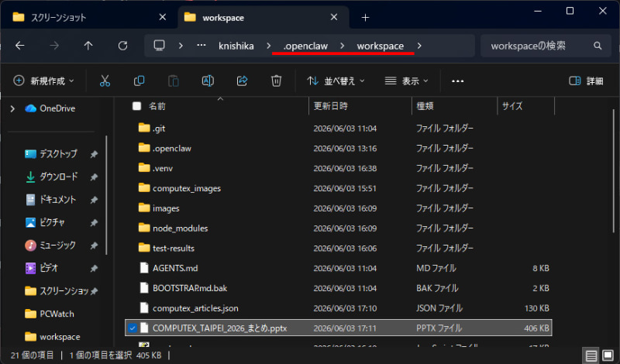Screen dimensions: 620x364
Task: Sort by 更新日時 (Date modified) column header
Action: coord(331,106)
